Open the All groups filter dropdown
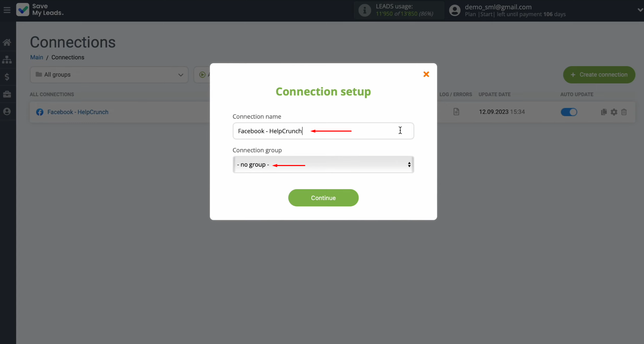644x344 pixels. (x=109, y=75)
